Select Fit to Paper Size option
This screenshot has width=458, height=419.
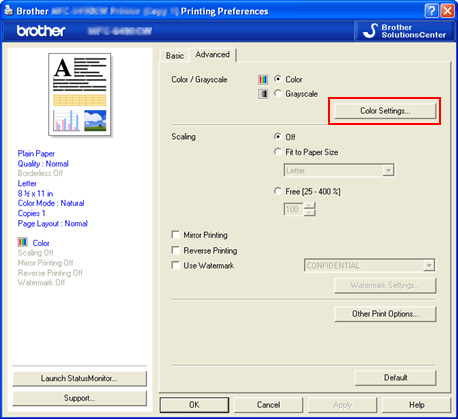[278, 152]
